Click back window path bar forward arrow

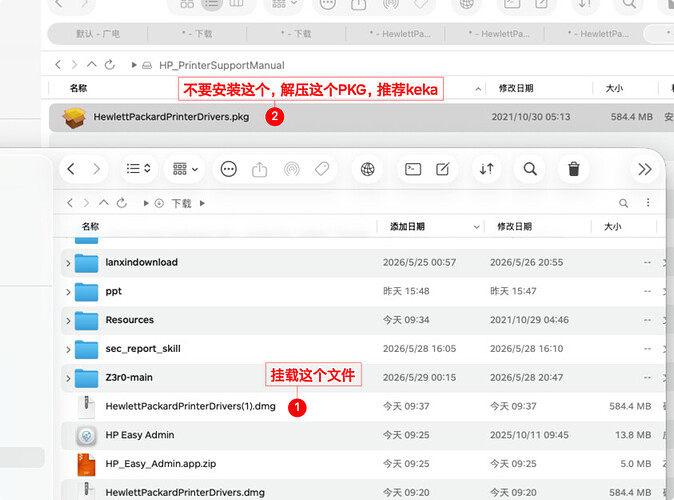[74, 65]
